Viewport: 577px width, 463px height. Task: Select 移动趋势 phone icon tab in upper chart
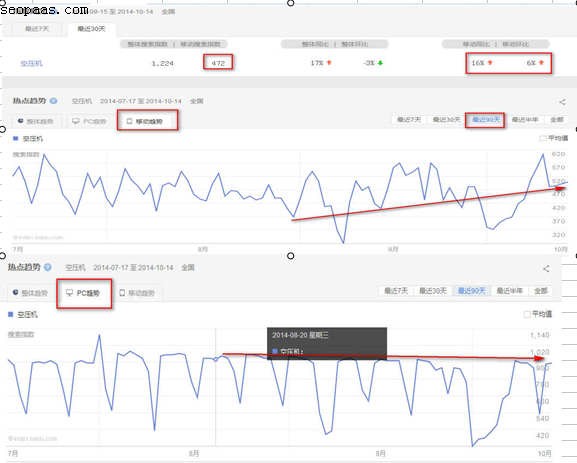145,121
